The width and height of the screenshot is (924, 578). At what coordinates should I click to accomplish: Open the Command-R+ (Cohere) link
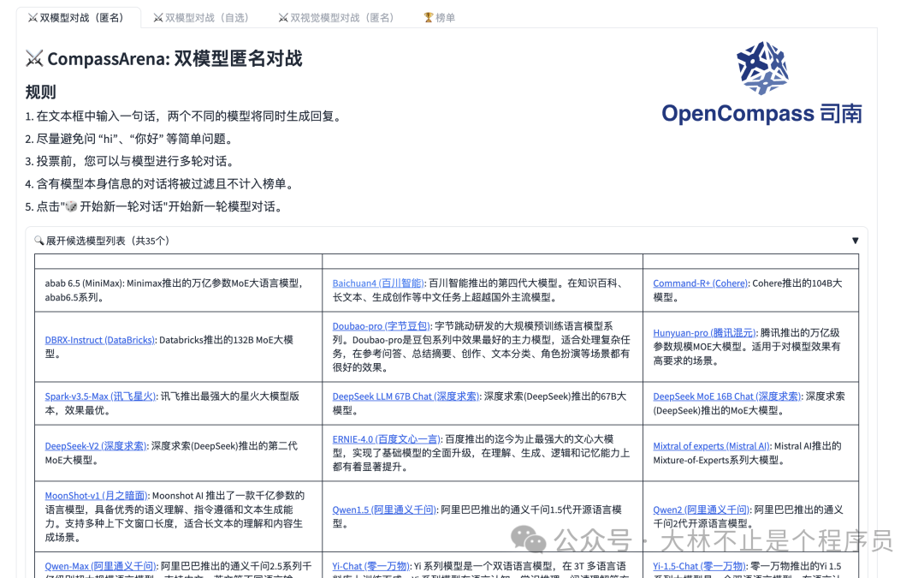[x=700, y=283]
